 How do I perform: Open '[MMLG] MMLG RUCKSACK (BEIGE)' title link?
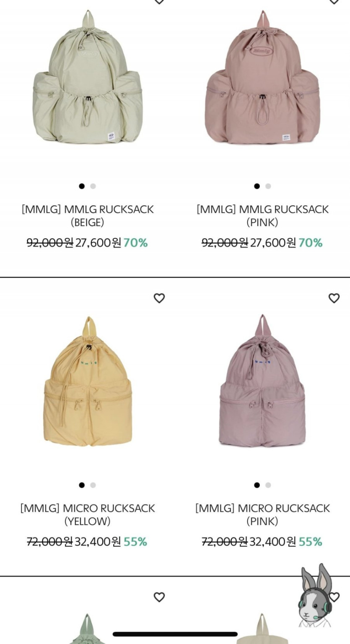(88, 216)
